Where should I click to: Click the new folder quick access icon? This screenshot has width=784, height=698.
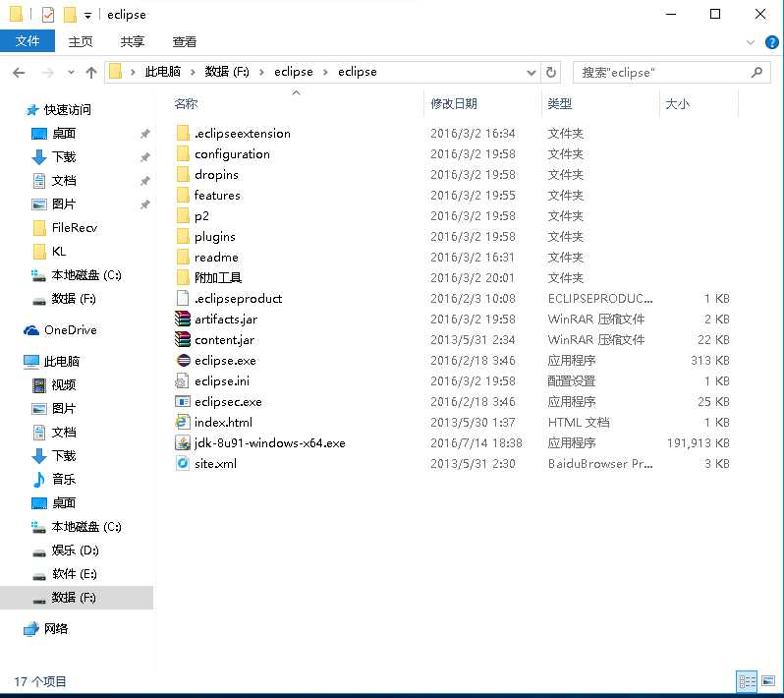click(x=70, y=15)
